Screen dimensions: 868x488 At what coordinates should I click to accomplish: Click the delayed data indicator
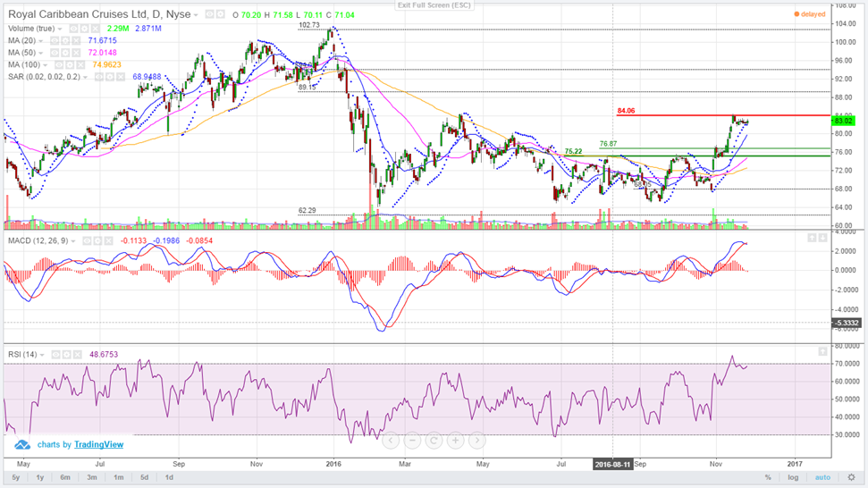810,14
